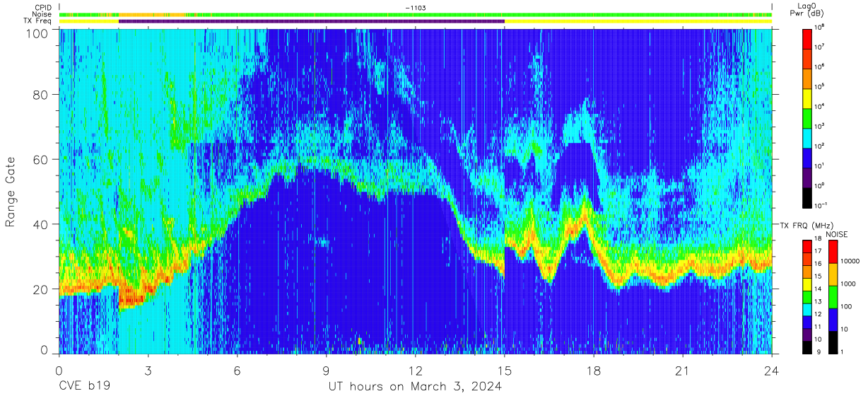Pick the green swatch of NOISE colorbar
Image resolution: width=868 pixels, height=401 pixels.
[832, 296]
